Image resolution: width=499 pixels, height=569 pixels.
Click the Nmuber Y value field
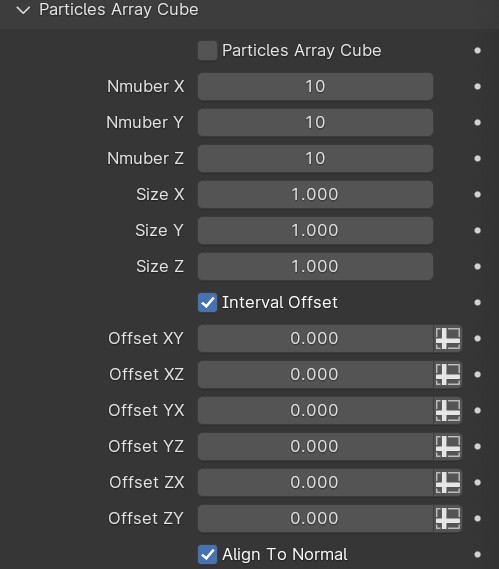point(315,122)
